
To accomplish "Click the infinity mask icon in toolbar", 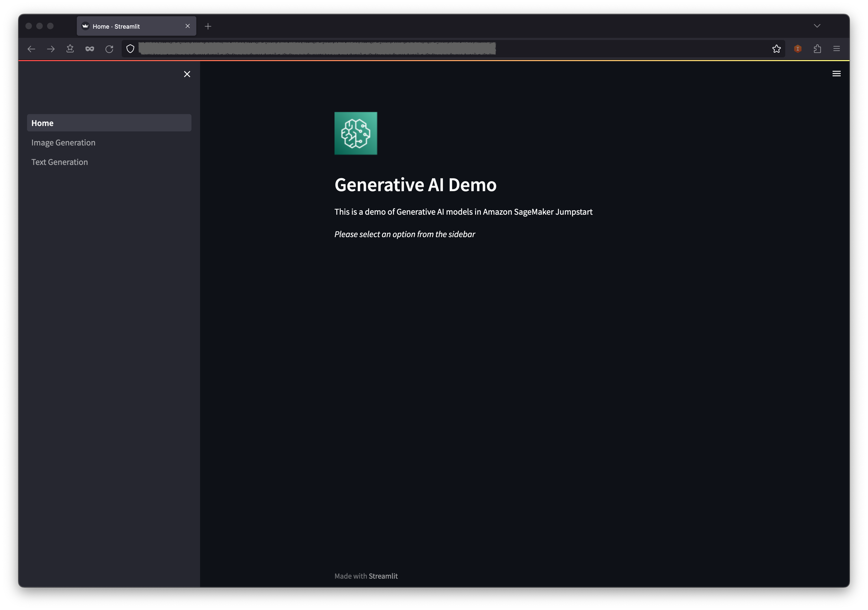I will pyautogui.click(x=90, y=49).
